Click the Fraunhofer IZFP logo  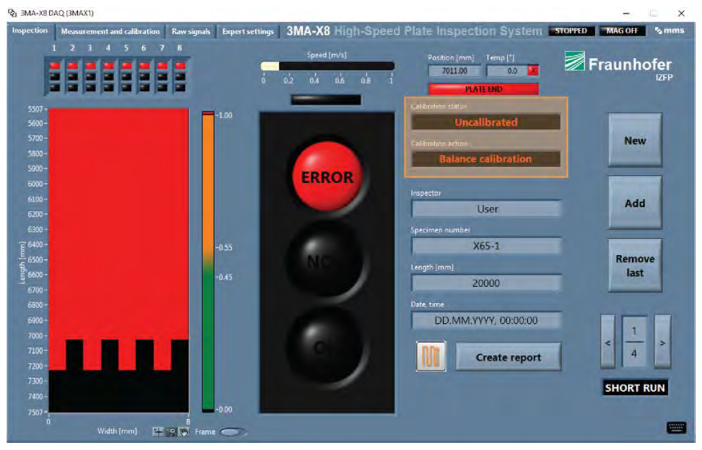[x=619, y=65]
